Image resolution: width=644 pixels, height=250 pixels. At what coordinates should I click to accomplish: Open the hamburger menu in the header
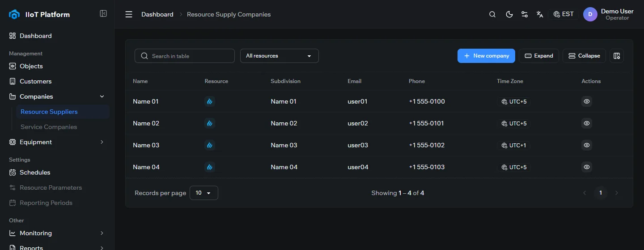[x=129, y=14]
